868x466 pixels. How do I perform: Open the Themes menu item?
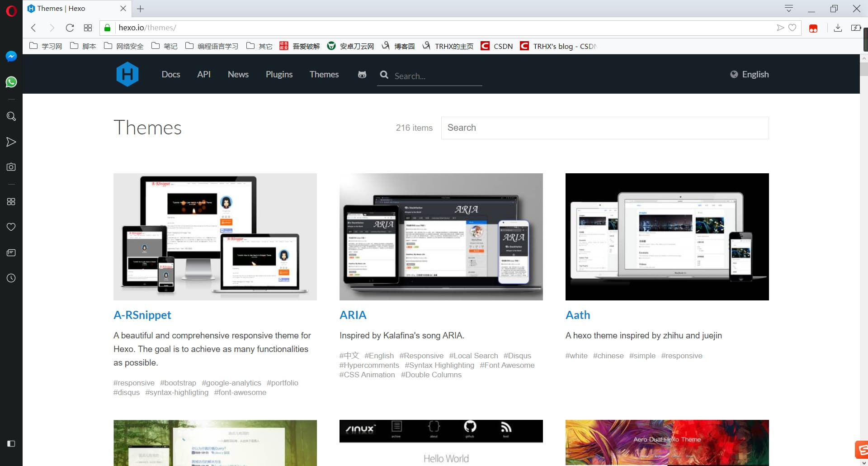pos(324,74)
